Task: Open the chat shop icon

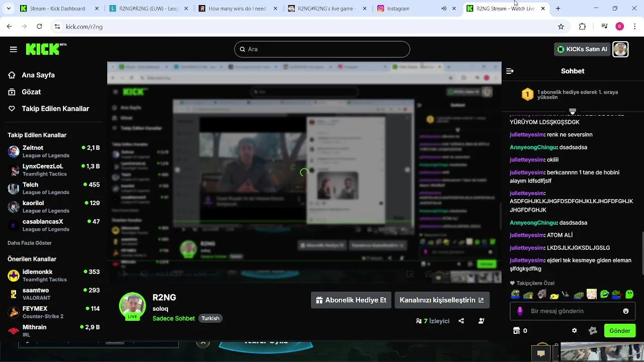Action: 516,331
